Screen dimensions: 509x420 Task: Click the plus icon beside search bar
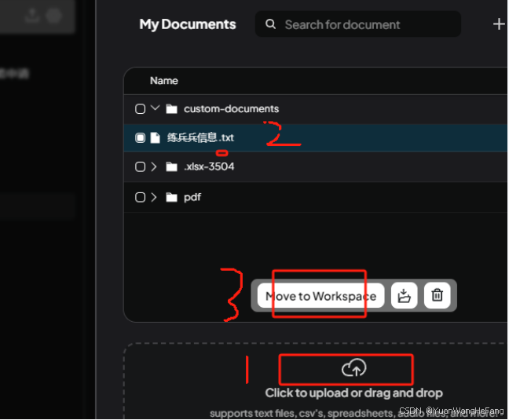499,24
